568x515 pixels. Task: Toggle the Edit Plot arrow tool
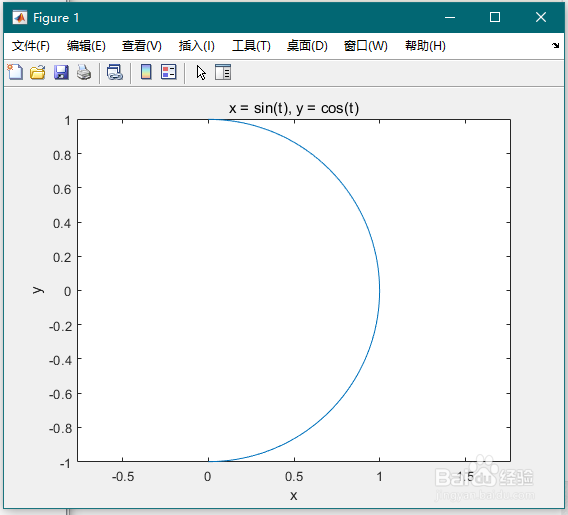201,72
